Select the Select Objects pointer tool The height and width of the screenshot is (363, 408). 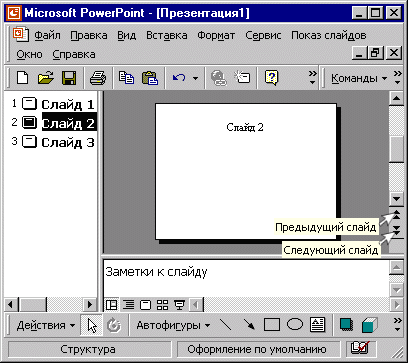(91, 325)
